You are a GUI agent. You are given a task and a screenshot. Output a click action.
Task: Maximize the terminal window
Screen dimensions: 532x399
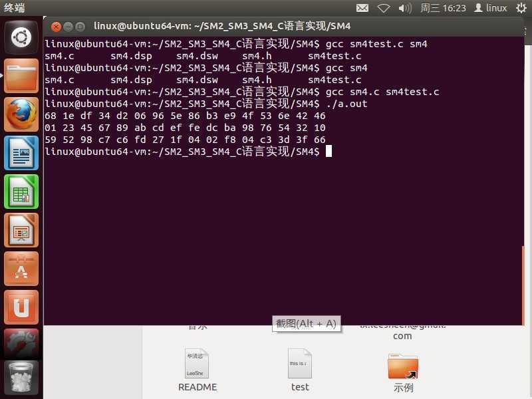coord(80,27)
